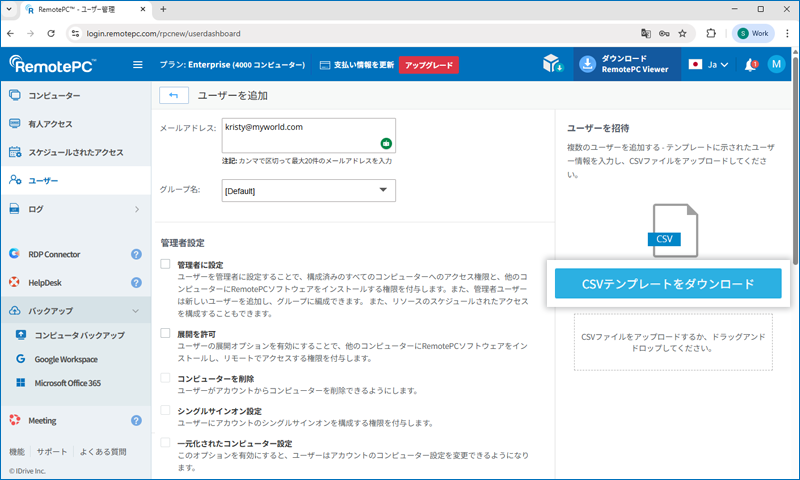Check the シングルサインオン設定 checkbox
The height and width of the screenshot is (480, 800).
click(x=165, y=410)
